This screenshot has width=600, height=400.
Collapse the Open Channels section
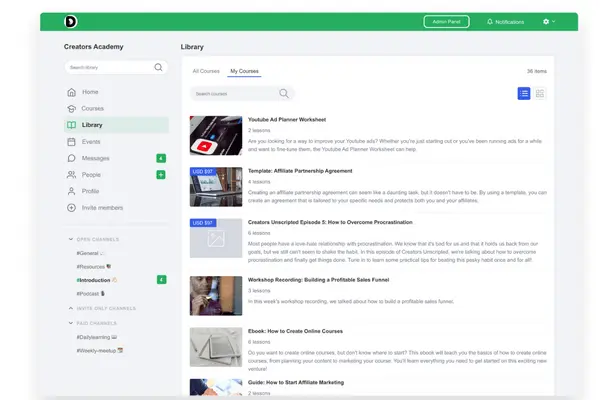(x=94, y=239)
